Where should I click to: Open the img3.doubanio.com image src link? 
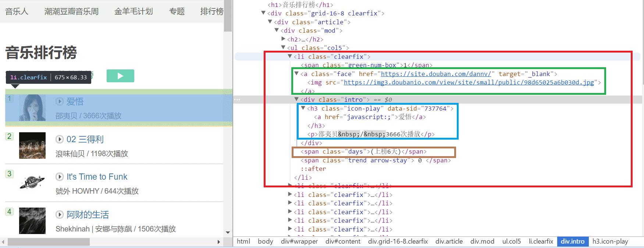pos(469,82)
